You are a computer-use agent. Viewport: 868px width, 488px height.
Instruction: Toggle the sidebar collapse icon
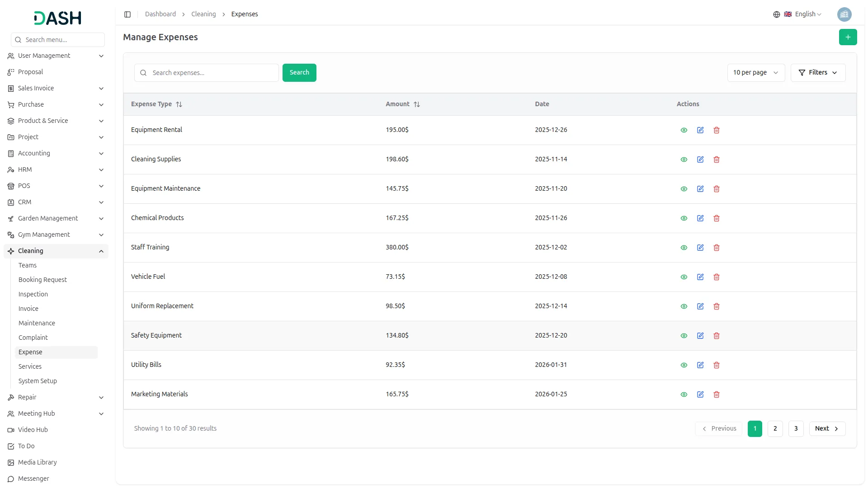pyautogui.click(x=127, y=14)
